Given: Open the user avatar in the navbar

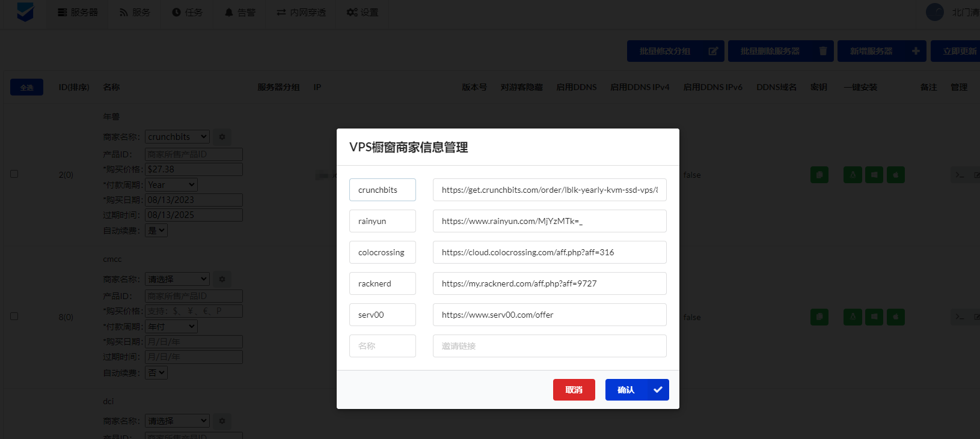Looking at the screenshot, I should 935,12.
